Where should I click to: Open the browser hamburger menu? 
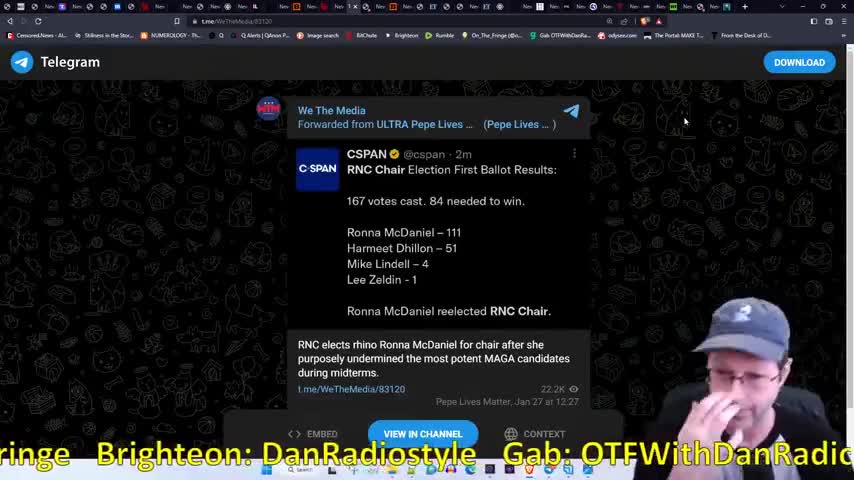(844, 21)
